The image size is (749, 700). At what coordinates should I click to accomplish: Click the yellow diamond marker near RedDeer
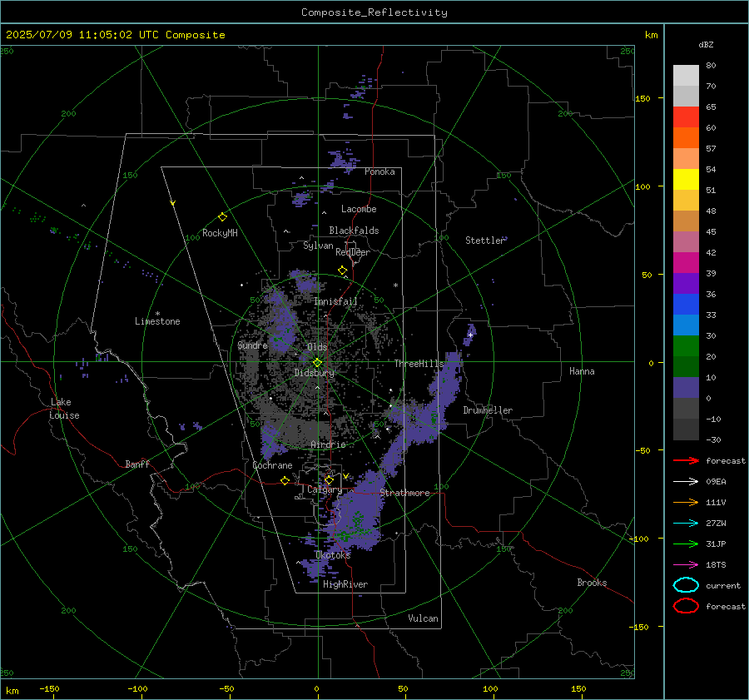[343, 271]
